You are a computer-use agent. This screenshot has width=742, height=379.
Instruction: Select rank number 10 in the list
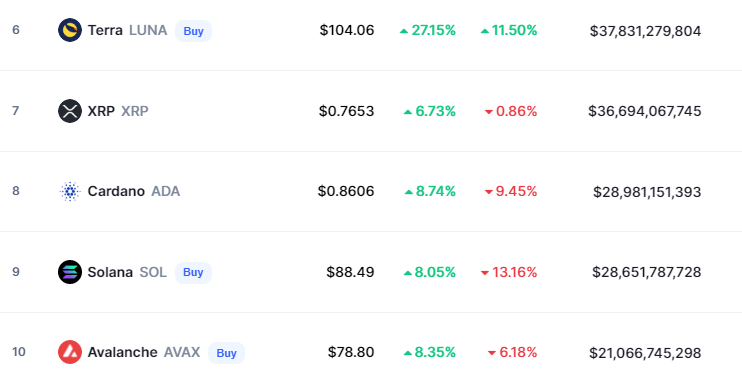tap(19, 352)
